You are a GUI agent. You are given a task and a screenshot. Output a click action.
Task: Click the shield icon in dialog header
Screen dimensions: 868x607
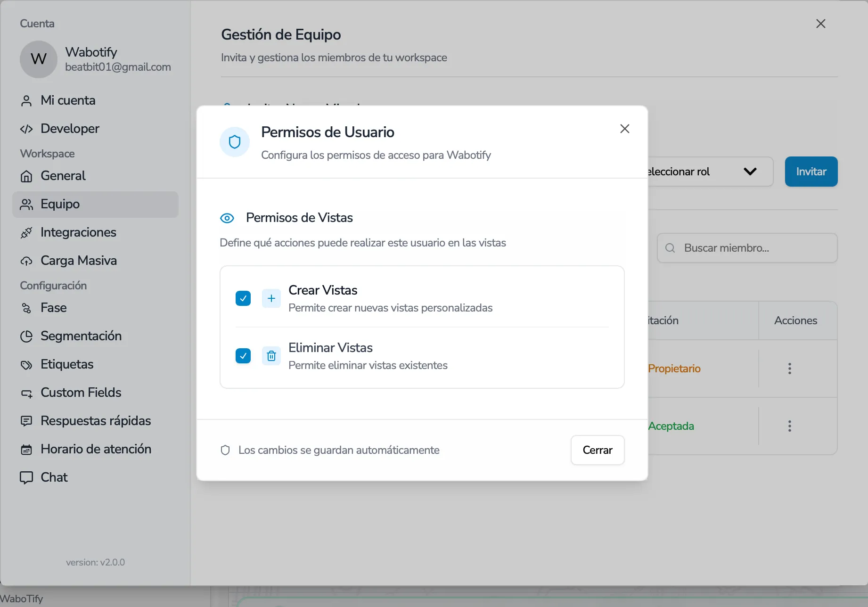[235, 142]
